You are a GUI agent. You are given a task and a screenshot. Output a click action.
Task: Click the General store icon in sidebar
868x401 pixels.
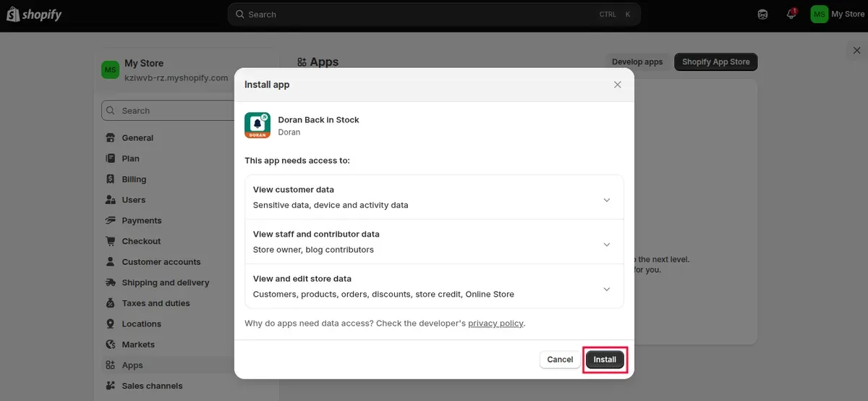pos(111,138)
